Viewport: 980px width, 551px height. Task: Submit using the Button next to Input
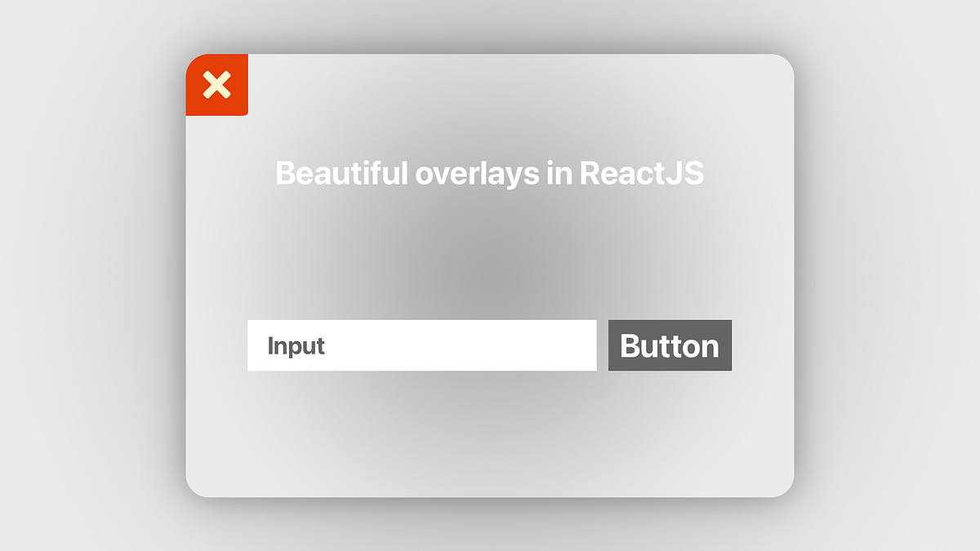670,345
